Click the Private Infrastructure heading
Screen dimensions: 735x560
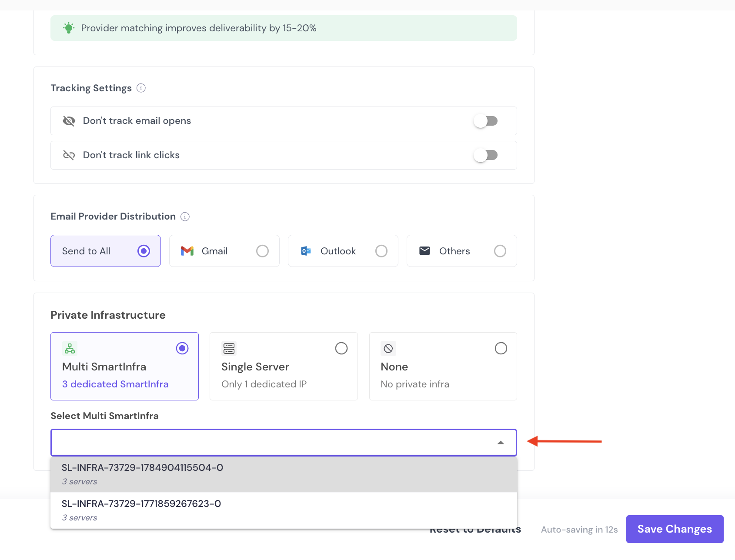[x=108, y=315]
